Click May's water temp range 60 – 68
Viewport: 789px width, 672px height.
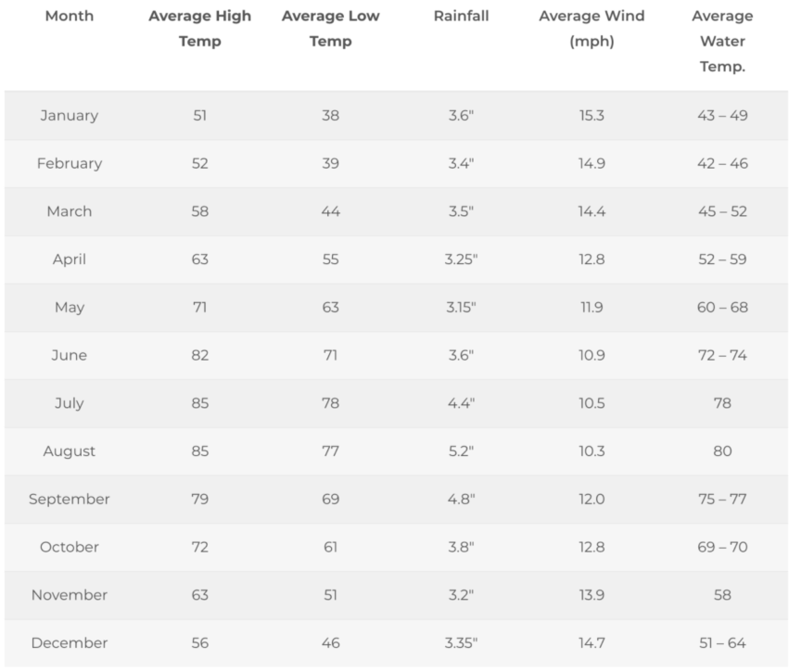[722, 308]
